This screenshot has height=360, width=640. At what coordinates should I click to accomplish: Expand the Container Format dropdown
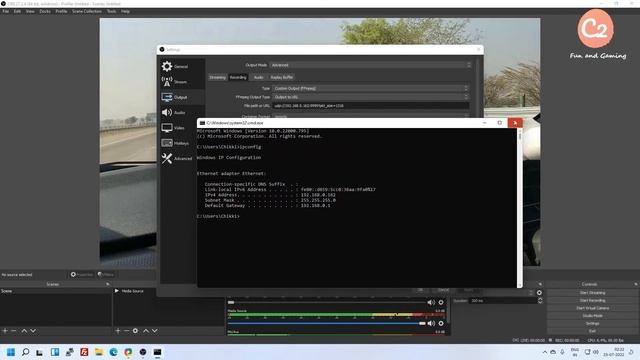pyautogui.click(x=370, y=116)
